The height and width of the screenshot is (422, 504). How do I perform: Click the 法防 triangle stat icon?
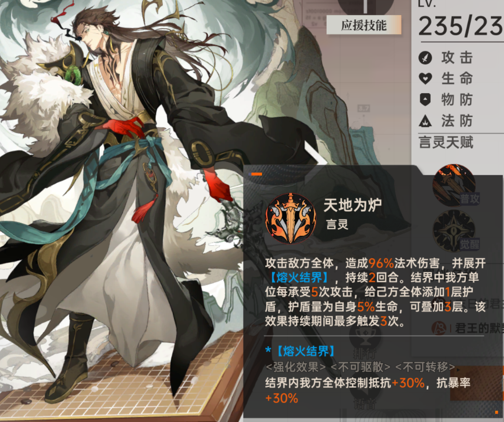[x=425, y=121]
